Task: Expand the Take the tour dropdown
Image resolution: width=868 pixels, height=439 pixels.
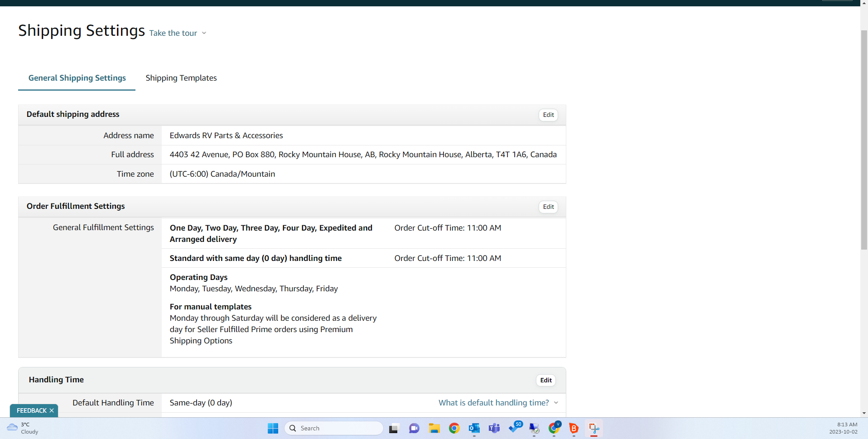Action: [178, 33]
